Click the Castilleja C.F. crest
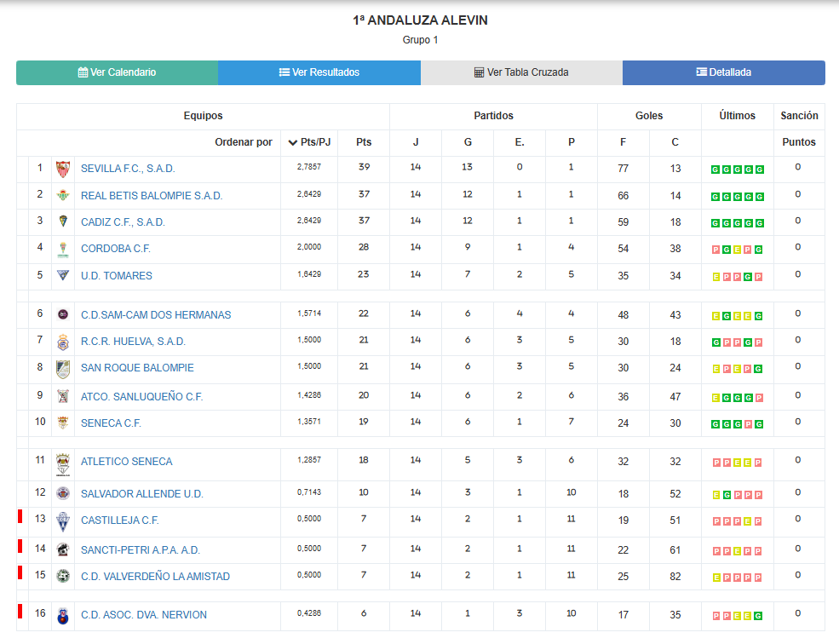 click(x=62, y=522)
